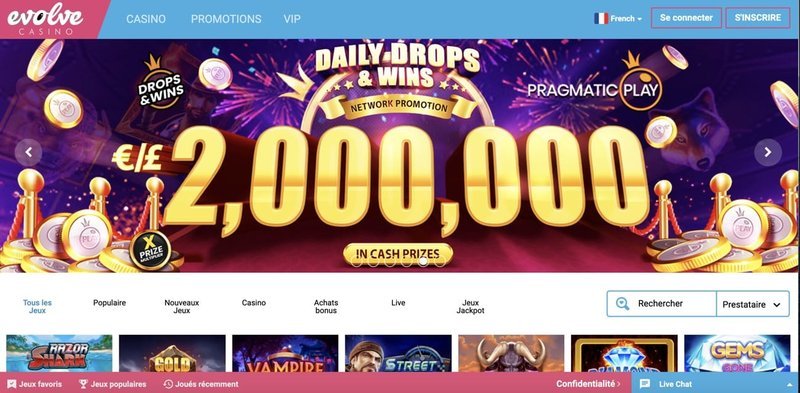The height and width of the screenshot is (393, 800).
Task: Switch to the Nouveaux Jeux tab
Action: tap(182, 306)
